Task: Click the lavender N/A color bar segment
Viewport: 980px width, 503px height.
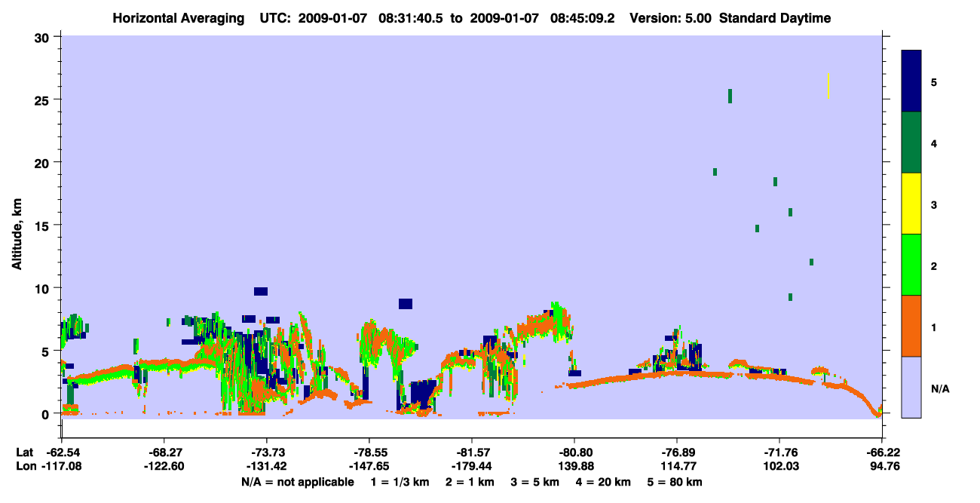Action: [911, 387]
